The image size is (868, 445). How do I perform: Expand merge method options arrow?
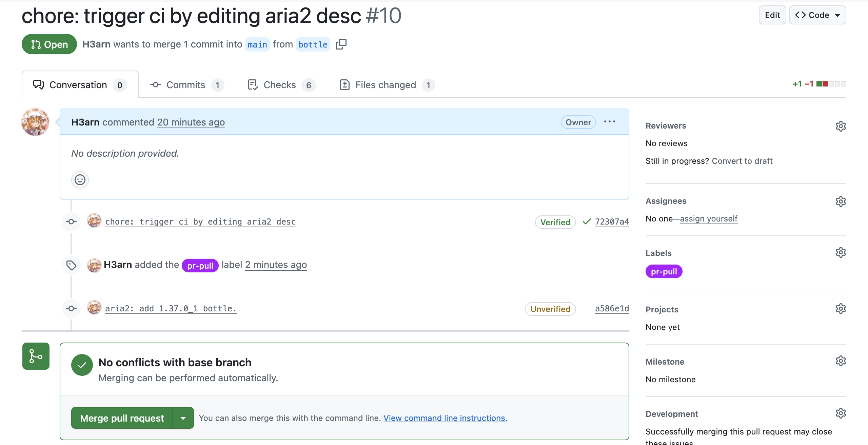pos(183,418)
